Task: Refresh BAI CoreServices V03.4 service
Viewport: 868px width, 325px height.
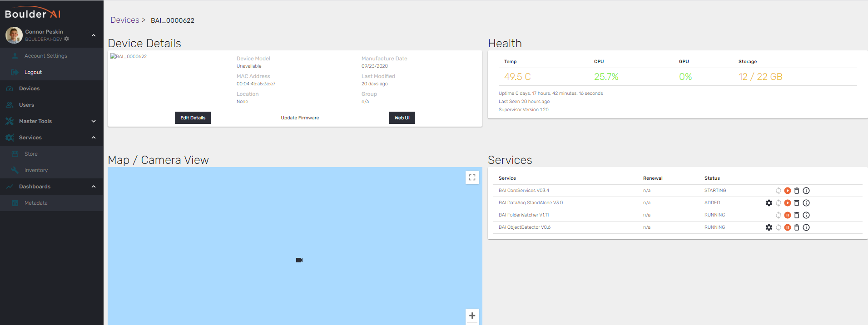Action: click(778, 191)
